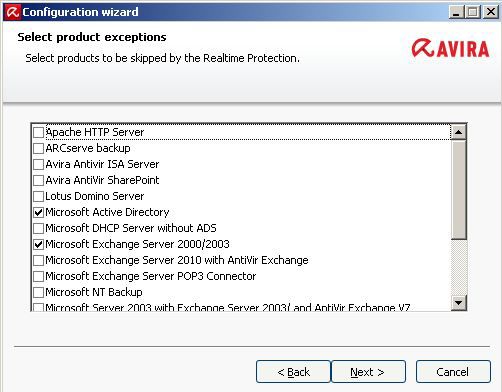Click 'Avira AntiVir SharePoint' label
The width and height of the screenshot is (502, 392).
[x=102, y=180]
